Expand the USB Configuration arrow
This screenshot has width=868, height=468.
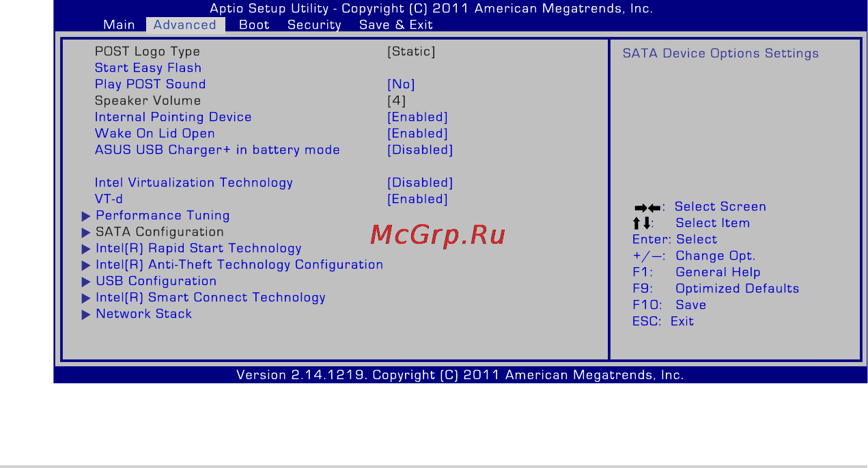tap(86, 281)
